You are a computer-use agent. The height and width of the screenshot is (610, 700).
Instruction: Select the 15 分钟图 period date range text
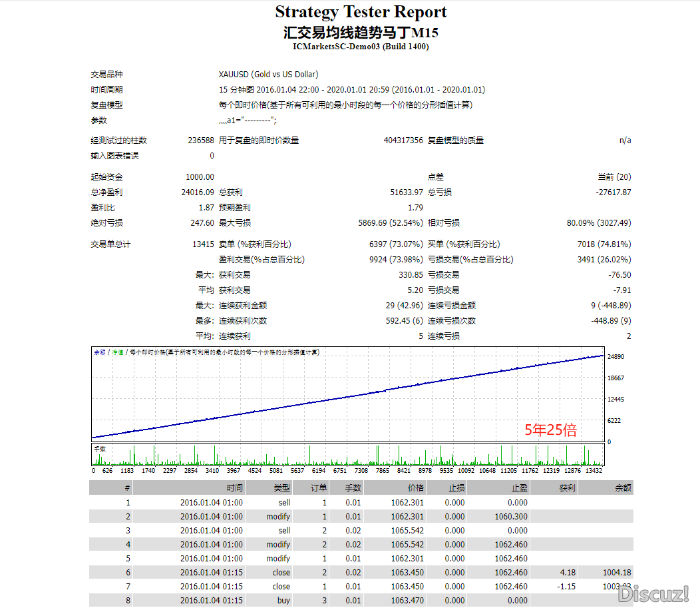(x=352, y=89)
